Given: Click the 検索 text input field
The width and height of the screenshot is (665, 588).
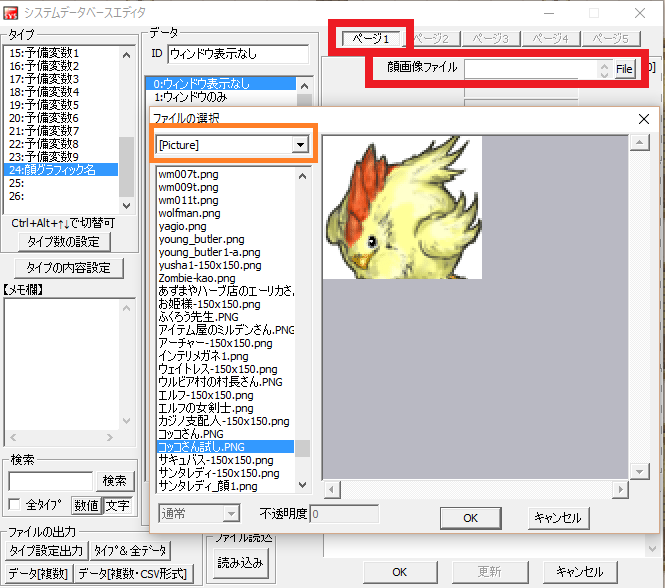Looking at the screenshot, I should tap(51, 481).
